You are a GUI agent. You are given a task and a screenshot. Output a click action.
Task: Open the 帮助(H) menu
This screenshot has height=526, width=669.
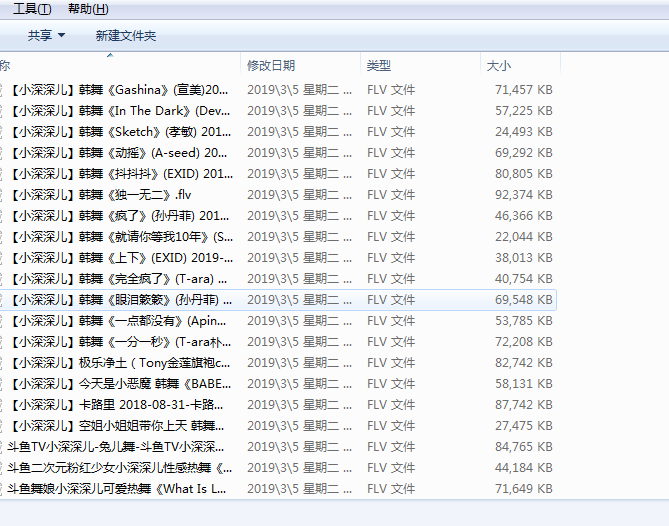tap(88, 9)
